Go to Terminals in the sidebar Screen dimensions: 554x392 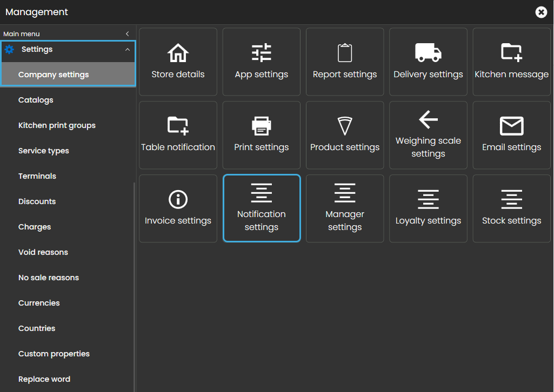(x=37, y=176)
